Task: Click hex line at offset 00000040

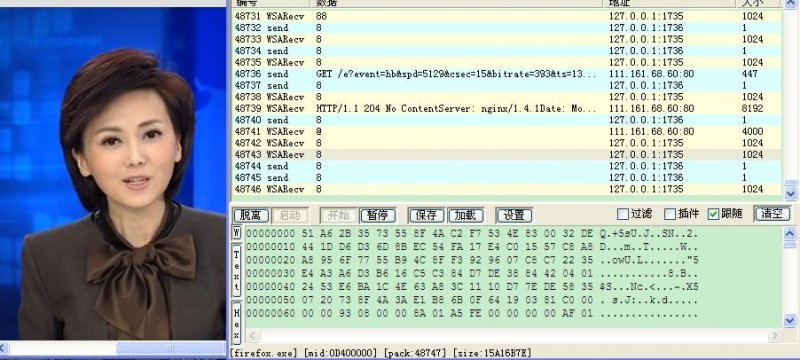Action: [x=471, y=287]
